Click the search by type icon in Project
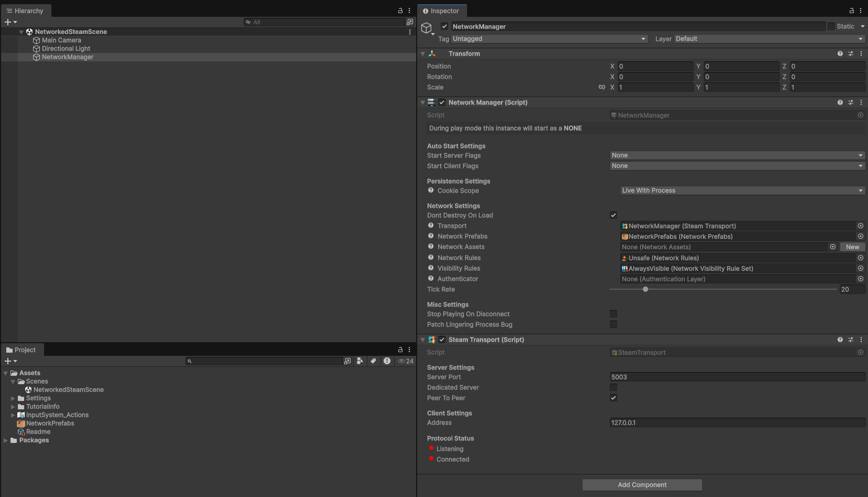Screen dimensions: 868x497 [x=359, y=361]
